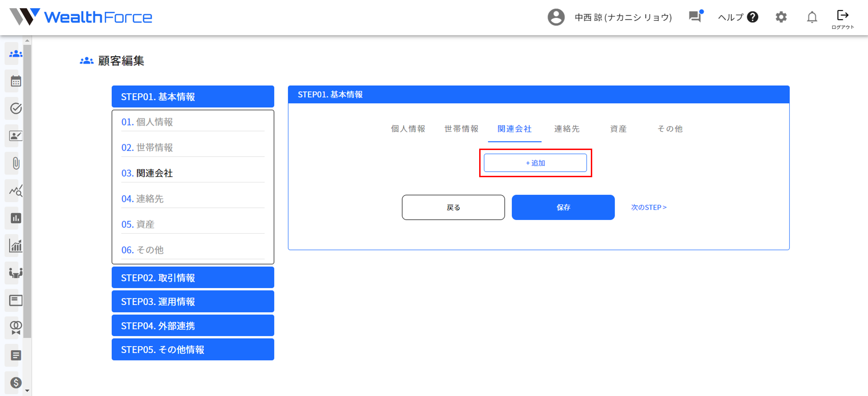Click the sidebar scroll down arrow

point(27,391)
